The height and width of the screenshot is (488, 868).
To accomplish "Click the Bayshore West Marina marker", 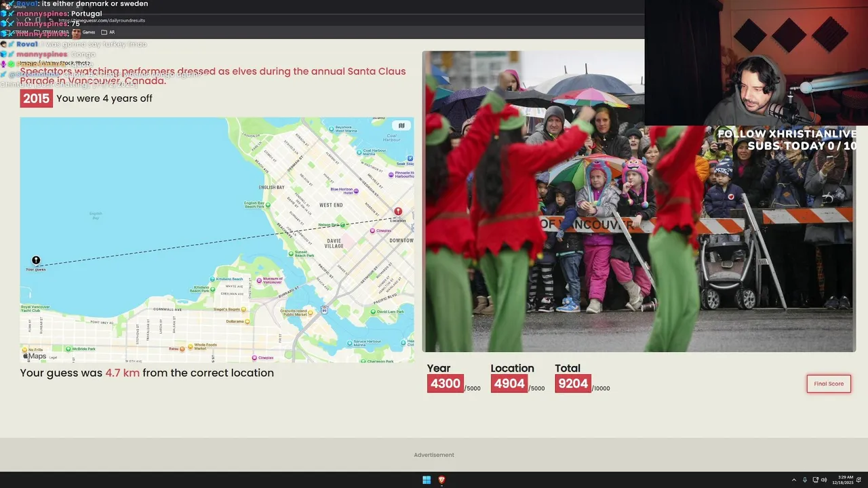I will [332, 128].
